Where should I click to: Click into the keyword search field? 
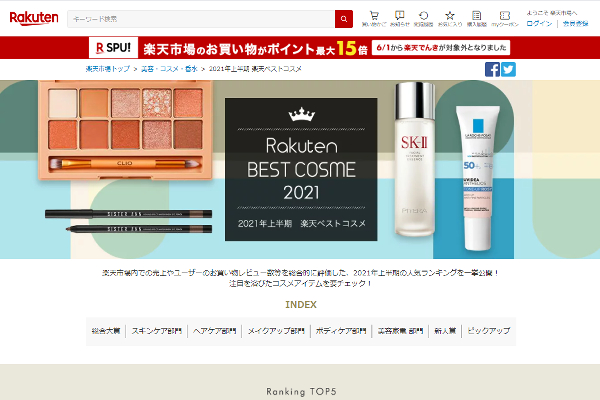coord(200,19)
